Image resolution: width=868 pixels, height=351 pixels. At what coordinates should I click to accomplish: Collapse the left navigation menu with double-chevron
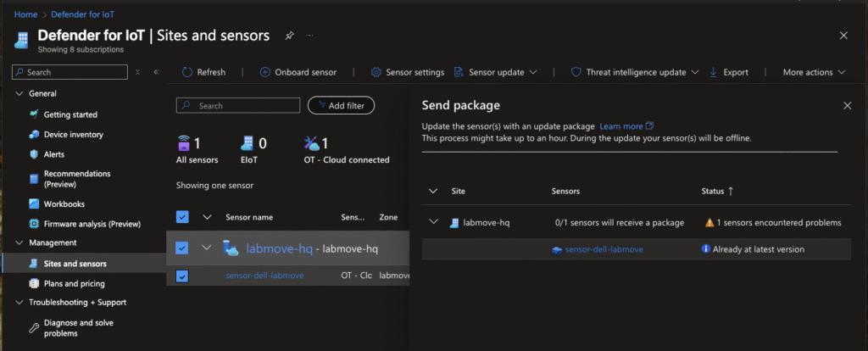pos(156,72)
